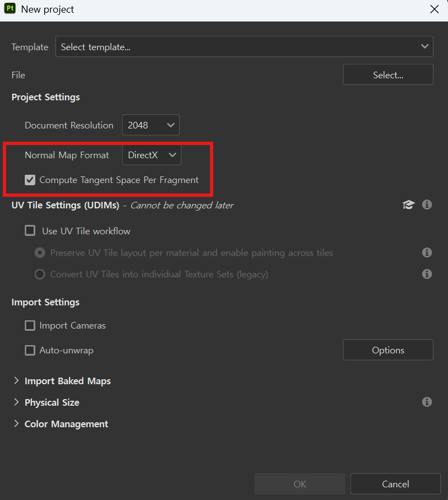
Task: Enable Use UV Tile workflow checkbox
Action: click(30, 231)
